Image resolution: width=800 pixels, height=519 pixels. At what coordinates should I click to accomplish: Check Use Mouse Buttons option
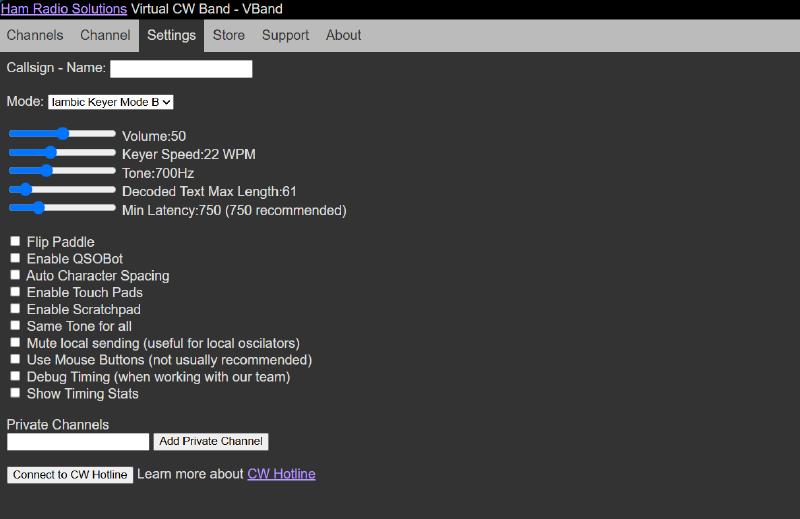15,359
